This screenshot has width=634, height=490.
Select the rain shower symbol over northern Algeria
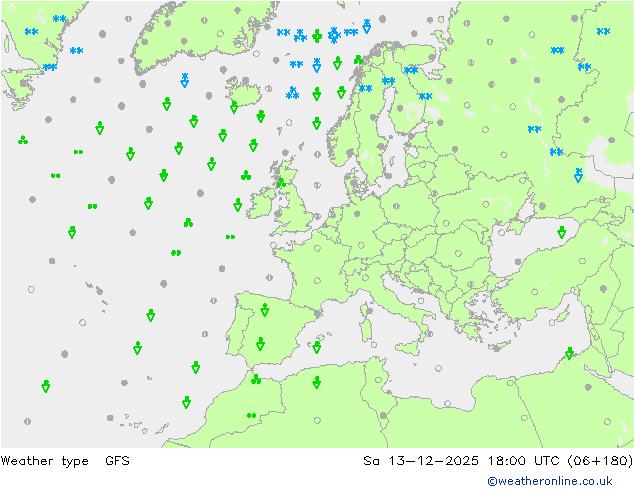click(317, 382)
